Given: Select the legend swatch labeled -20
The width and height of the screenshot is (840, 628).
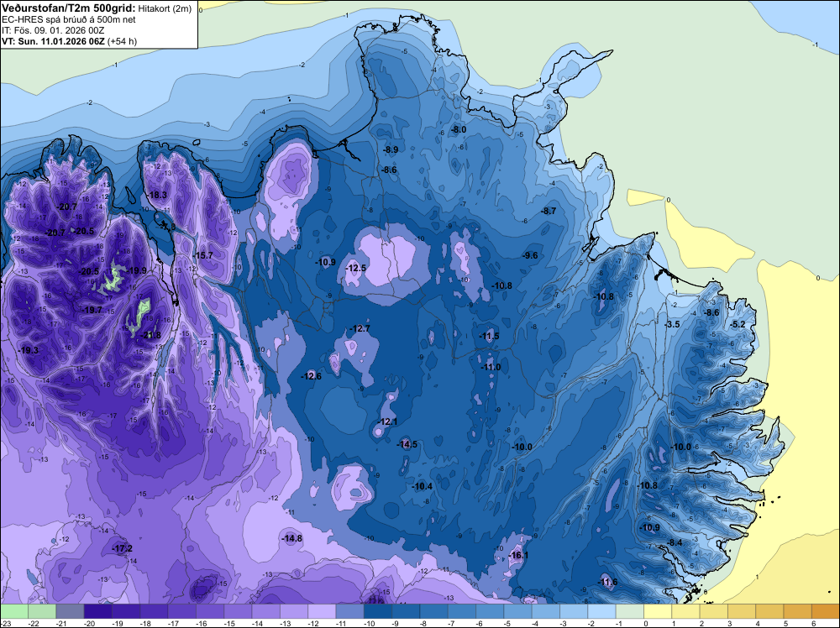Looking at the screenshot, I should click(x=98, y=611).
